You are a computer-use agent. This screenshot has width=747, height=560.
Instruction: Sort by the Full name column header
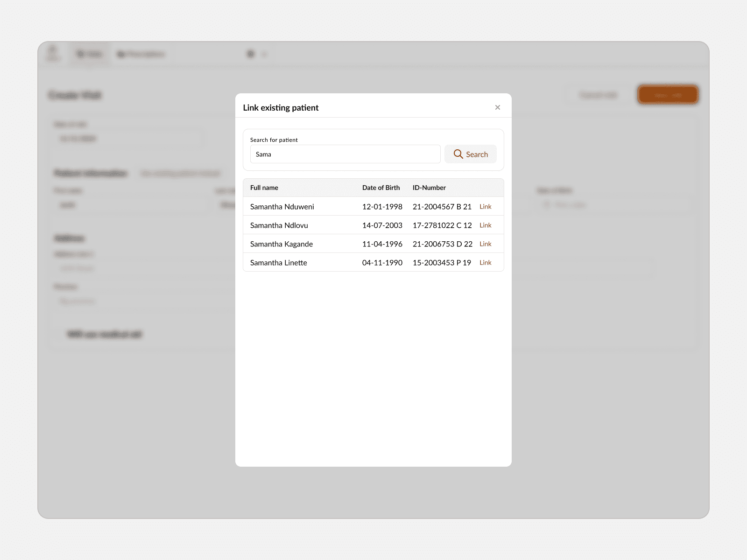click(264, 188)
